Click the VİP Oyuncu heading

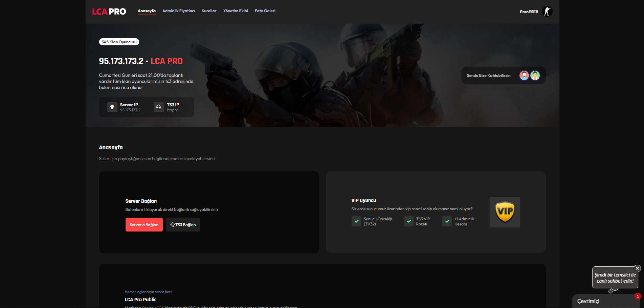tap(364, 200)
